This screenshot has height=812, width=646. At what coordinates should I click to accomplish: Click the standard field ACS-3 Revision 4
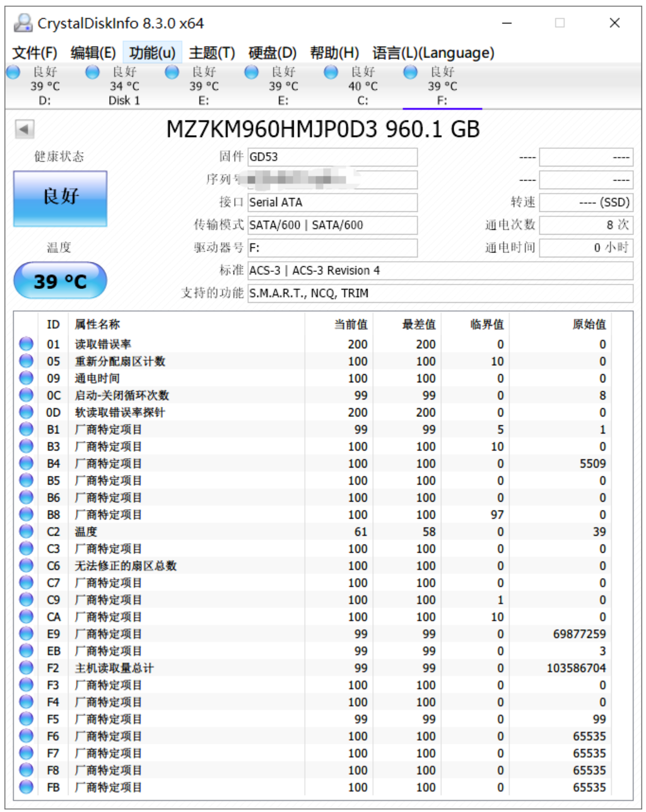click(x=440, y=271)
